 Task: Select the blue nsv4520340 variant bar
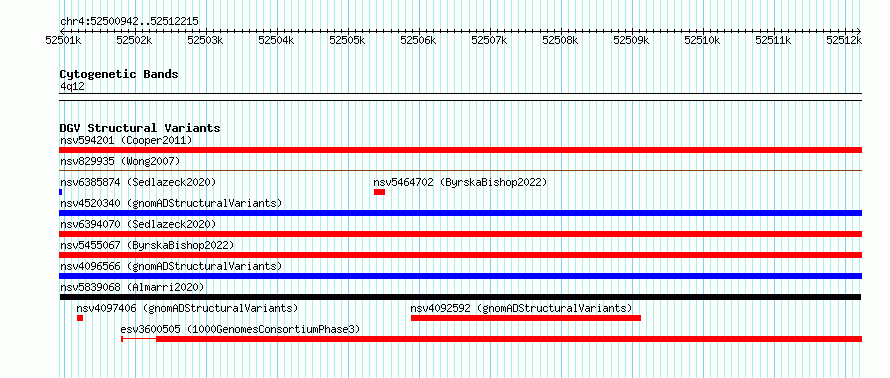[460, 213]
